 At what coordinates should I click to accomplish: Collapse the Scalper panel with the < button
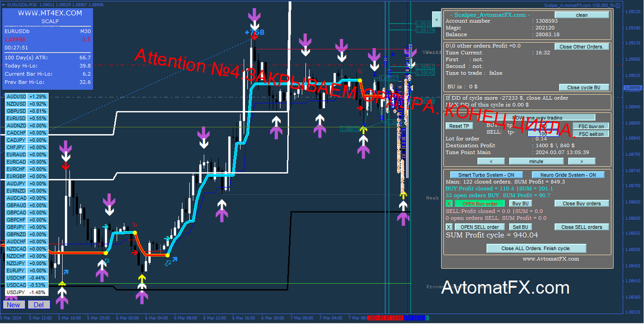(436, 20)
